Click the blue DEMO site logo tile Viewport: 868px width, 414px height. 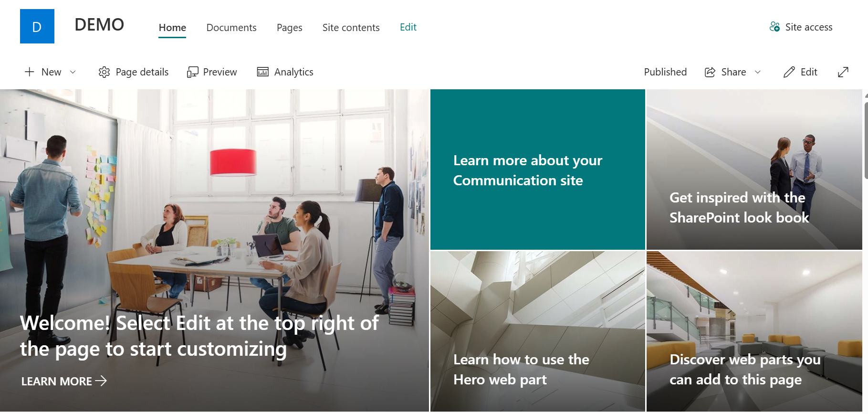coord(37,26)
